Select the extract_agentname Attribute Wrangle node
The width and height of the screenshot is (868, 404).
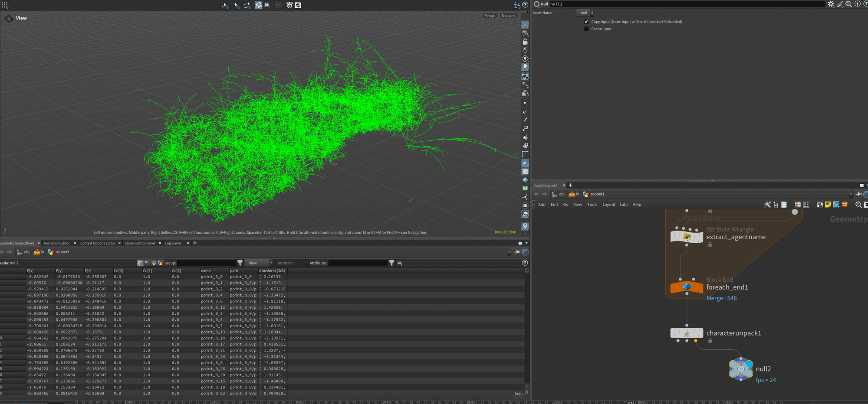pyautogui.click(x=687, y=237)
